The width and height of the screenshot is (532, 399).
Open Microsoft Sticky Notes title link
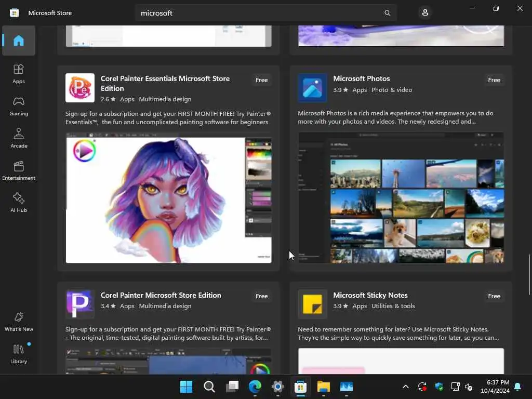click(x=370, y=295)
